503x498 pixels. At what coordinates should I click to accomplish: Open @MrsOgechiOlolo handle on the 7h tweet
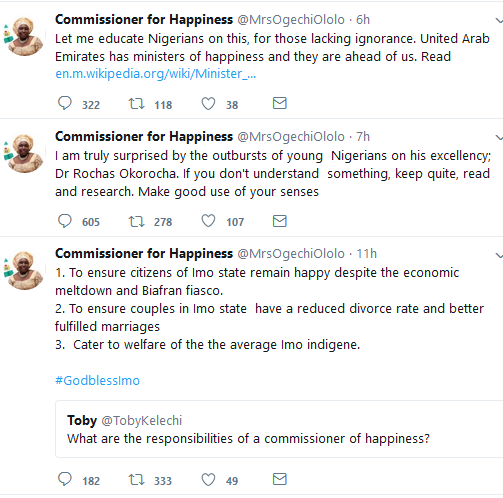(291, 137)
